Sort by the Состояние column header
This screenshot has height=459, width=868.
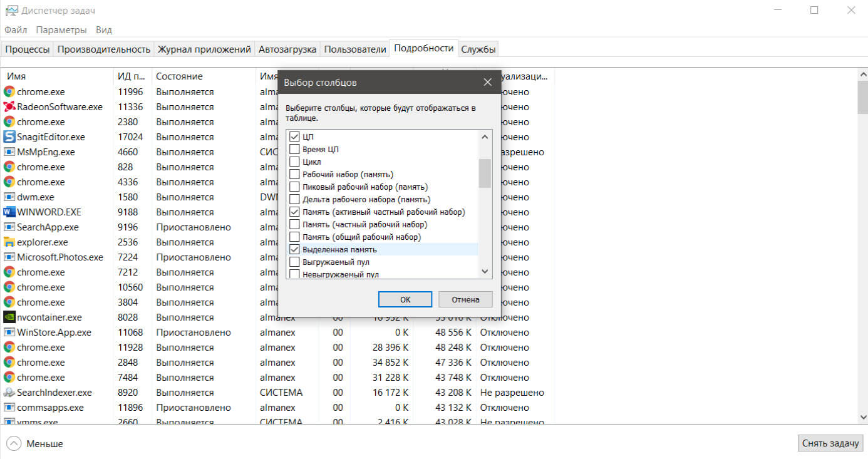[204, 76]
